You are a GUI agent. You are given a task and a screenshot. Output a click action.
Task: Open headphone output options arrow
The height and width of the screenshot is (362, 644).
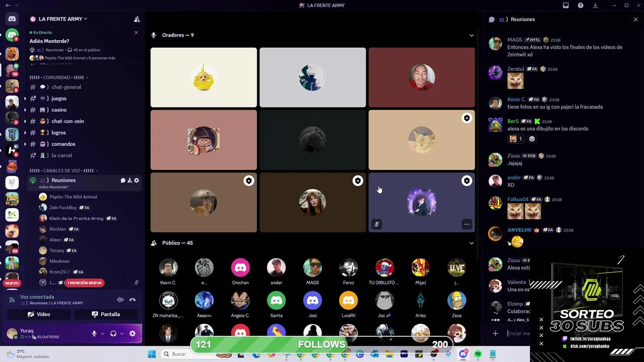click(x=122, y=333)
